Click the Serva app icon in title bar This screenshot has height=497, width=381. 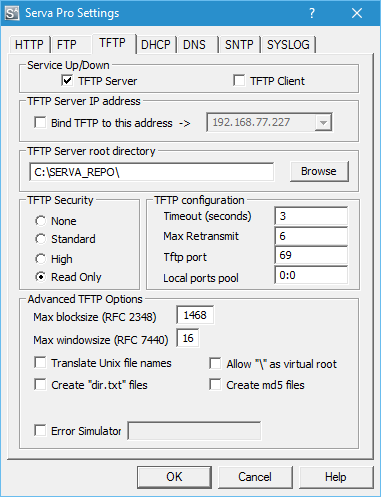12,13
